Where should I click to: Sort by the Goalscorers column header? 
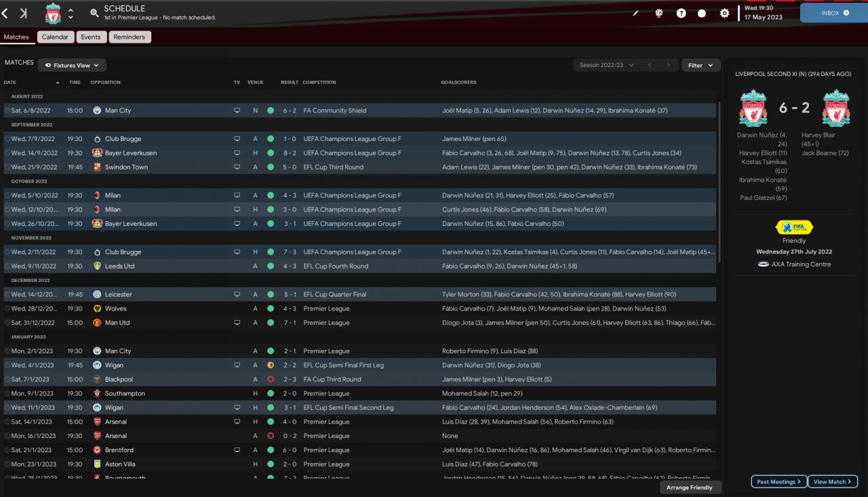(x=458, y=83)
